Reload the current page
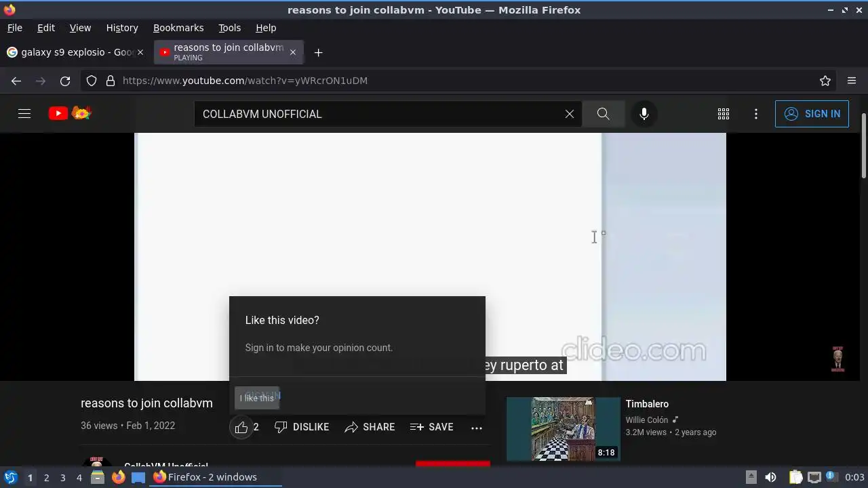 click(65, 81)
